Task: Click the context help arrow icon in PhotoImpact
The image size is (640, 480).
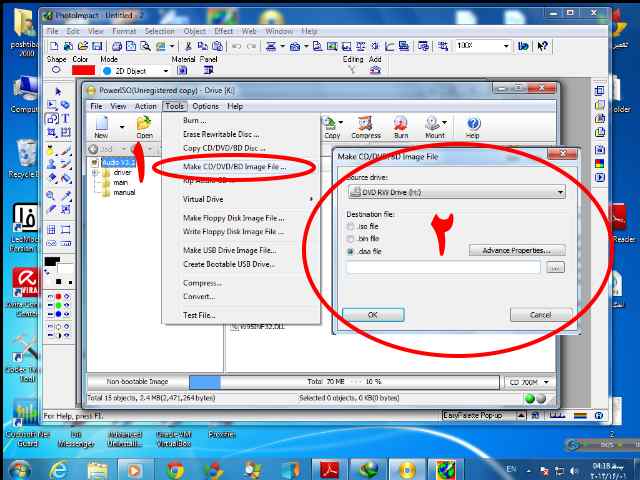Action: [542, 46]
